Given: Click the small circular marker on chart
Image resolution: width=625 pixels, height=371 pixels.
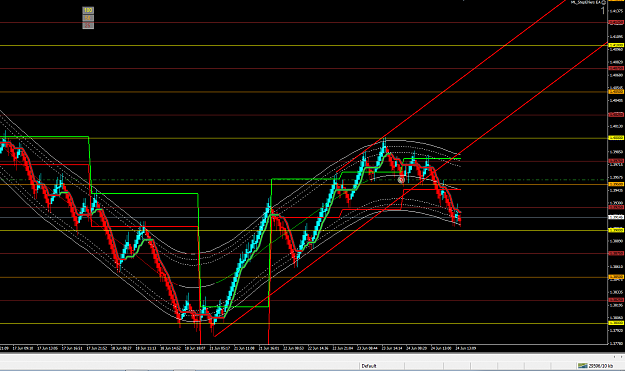Looking at the screenshot, I should coord(401,180).
